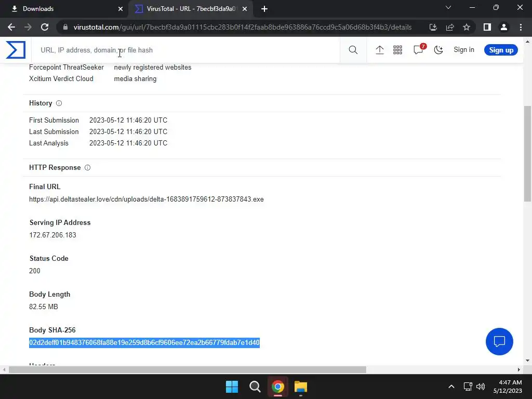Click the horizontal scroll right arrow
This screenshot has width=532, height=399.
519,369
